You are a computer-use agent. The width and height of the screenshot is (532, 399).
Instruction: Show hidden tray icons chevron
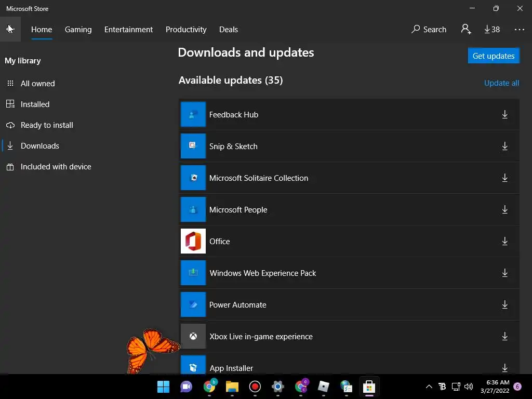click(x=429, y=387)
